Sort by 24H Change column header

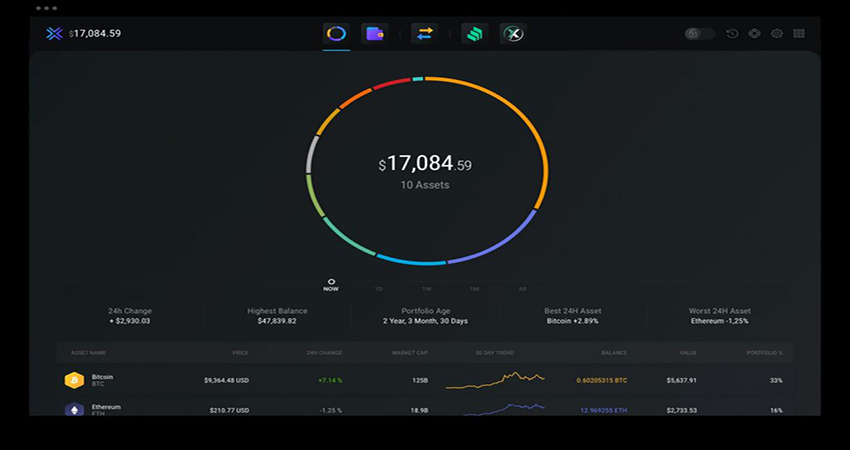pos(324,353)
